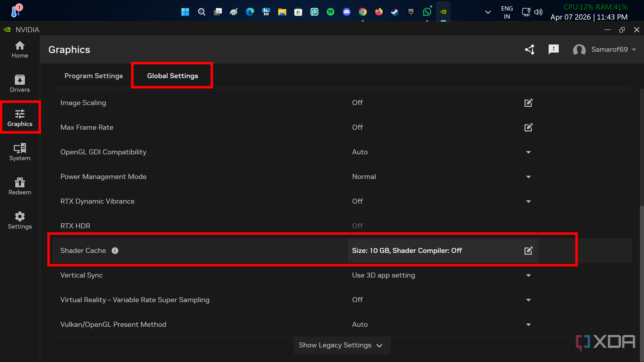Screen dimensions: 644x362
Task: Open the Samarof69 account menu
Action: (x=605, y=50)
